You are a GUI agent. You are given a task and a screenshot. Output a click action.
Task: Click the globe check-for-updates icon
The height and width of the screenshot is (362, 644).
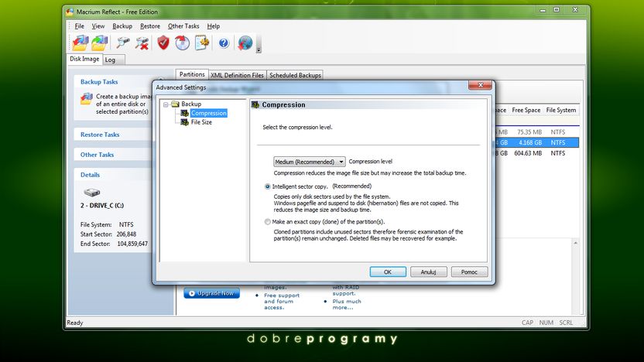[x=245, y=43]
